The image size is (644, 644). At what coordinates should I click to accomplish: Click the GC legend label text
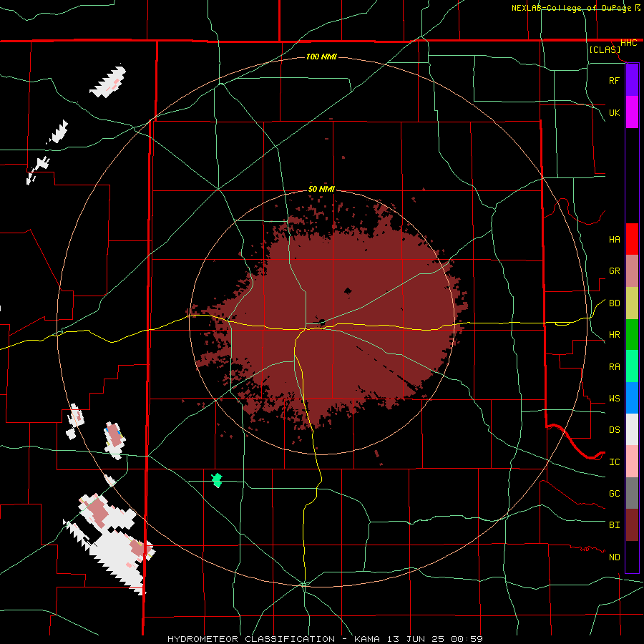pos(615,494)
